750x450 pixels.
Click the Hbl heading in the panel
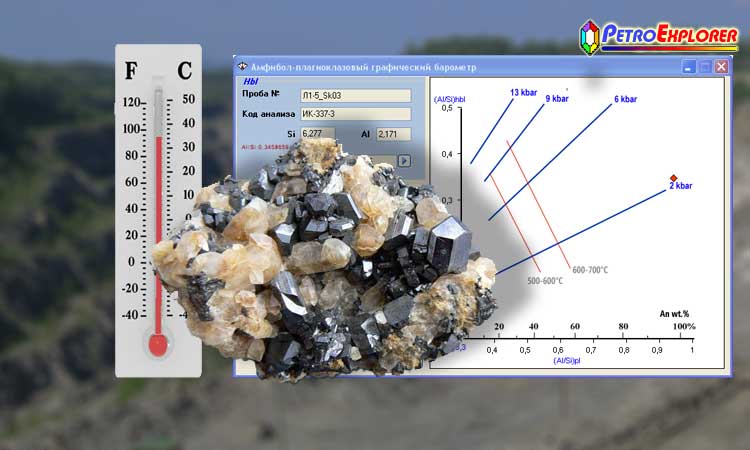251,82
